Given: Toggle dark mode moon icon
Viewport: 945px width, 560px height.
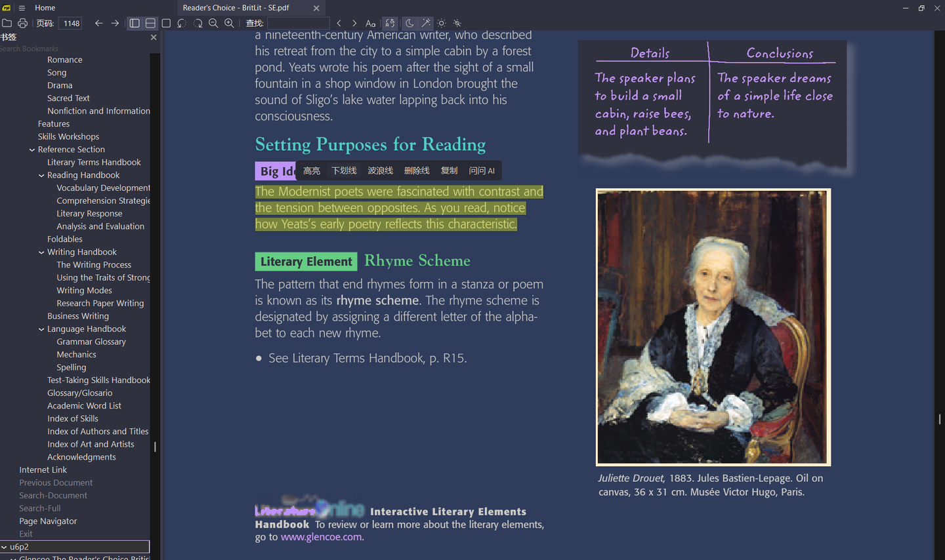Looking at the screenshot, I should click(x=409, y=23).
